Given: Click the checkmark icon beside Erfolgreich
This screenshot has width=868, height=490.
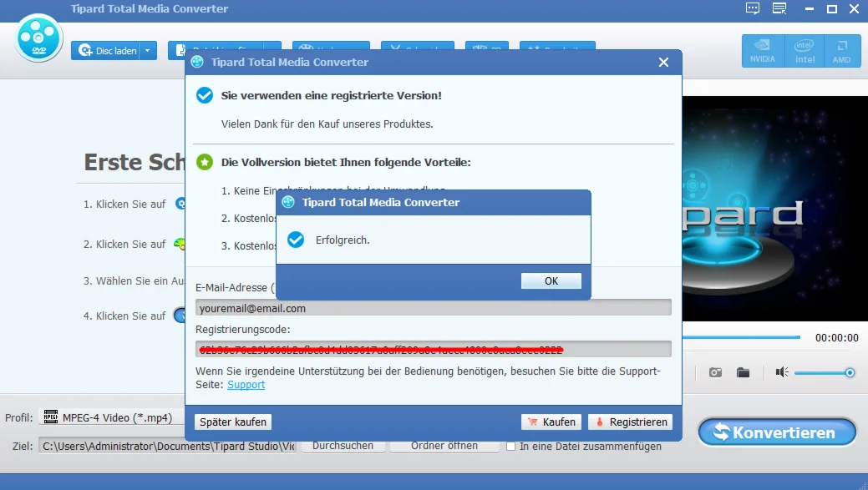Looking at the screenshot, I should (296, 240).
